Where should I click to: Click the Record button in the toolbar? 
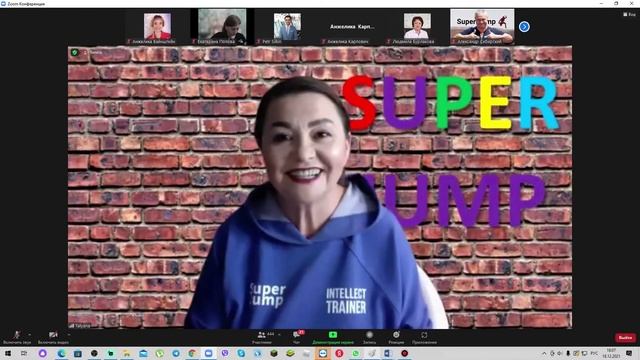click(x=369, y=338)
